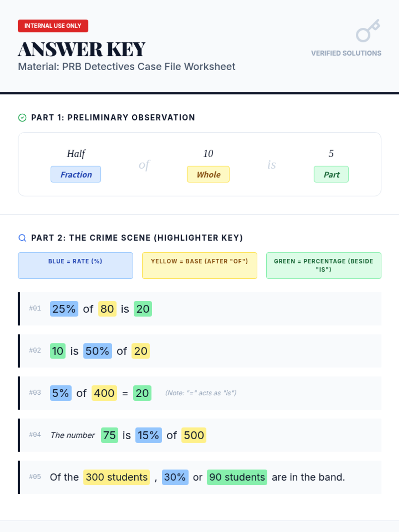Click the key icon above Verified Solutions
This screenshot has height=532, width=399.
367,31
